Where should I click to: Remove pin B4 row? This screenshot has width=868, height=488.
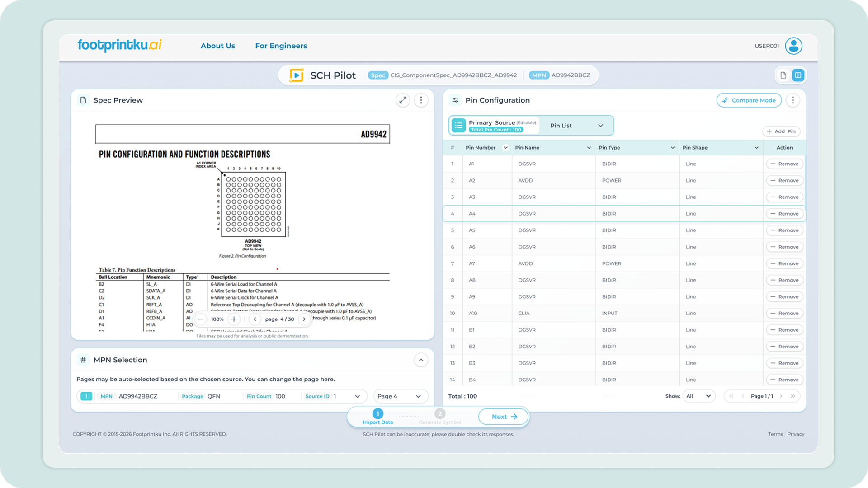[x=785, y=380]
